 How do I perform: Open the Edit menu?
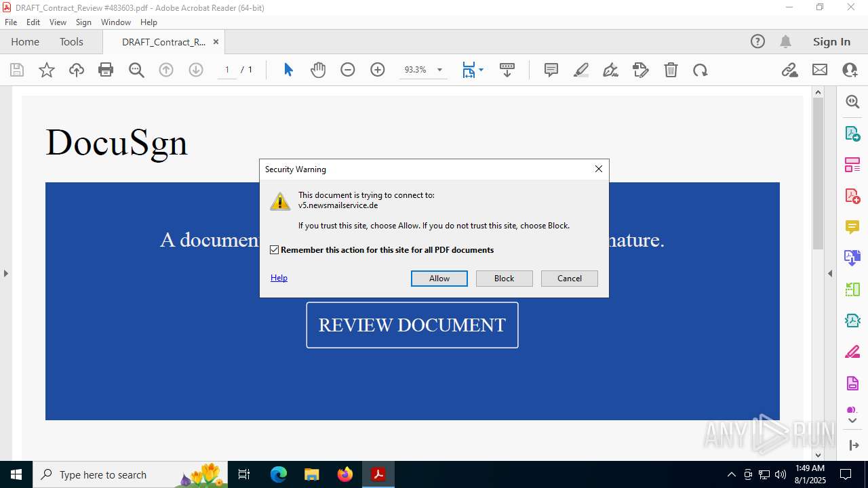point(33,22)
